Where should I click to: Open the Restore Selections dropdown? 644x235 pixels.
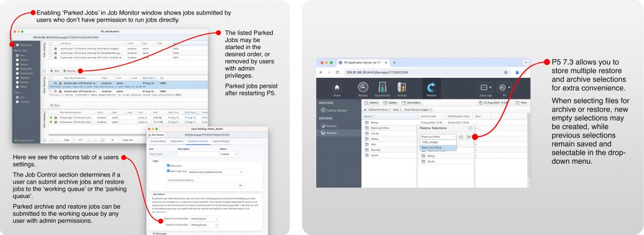pos(438,137)
